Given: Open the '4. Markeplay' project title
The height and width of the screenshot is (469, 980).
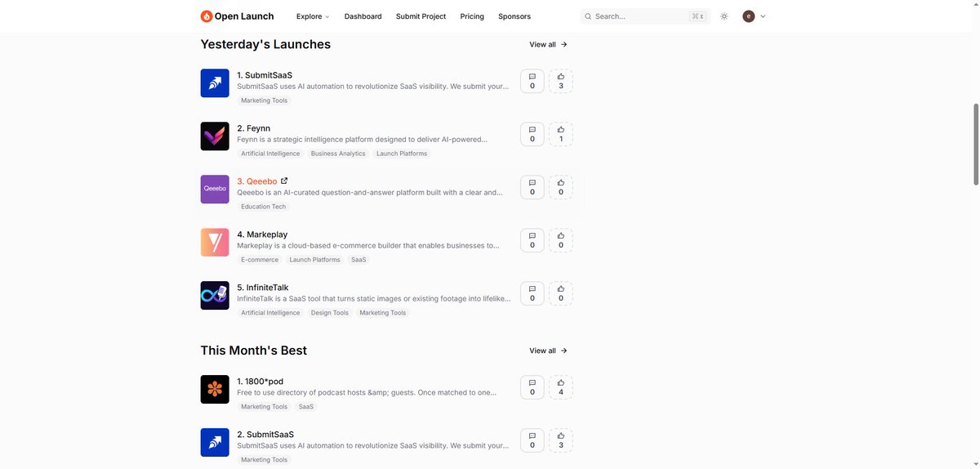Looking at the screenshot, I should coord(262,234).
